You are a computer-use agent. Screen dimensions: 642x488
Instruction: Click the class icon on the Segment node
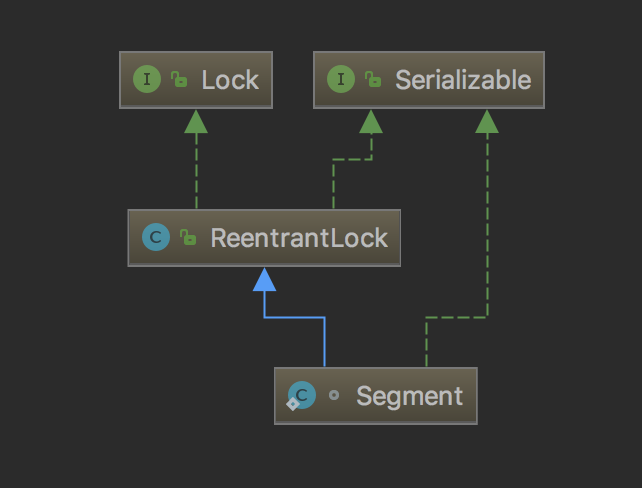pos(302,395)
